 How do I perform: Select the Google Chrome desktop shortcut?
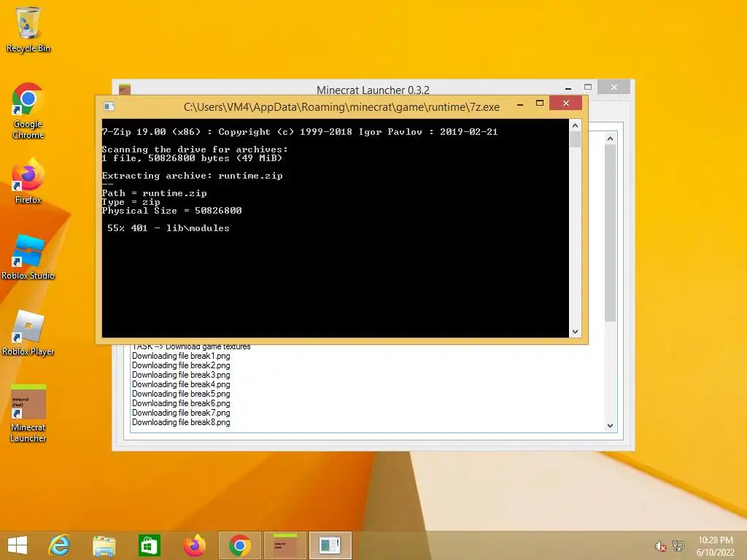[28, 111]
